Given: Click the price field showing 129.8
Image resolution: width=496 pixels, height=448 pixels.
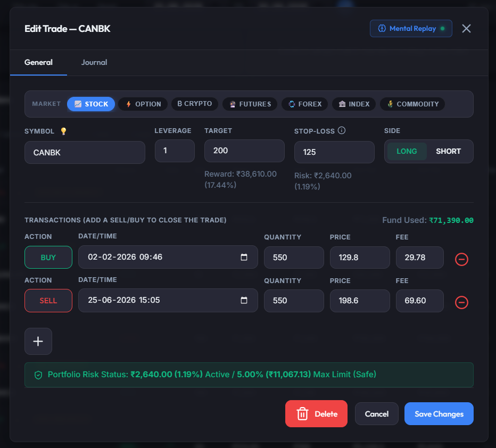Looking at the screenshot, I should click(x=360, y=258).
